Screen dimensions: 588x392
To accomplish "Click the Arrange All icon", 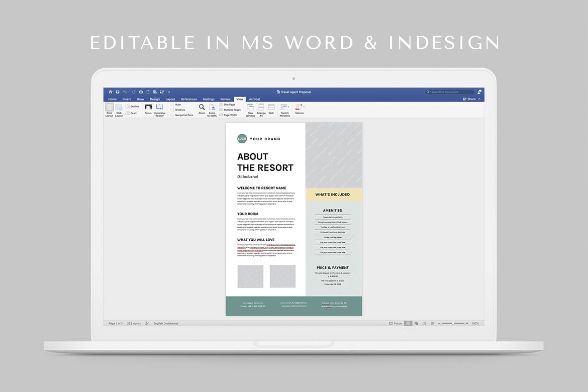I will click(261, 107).
